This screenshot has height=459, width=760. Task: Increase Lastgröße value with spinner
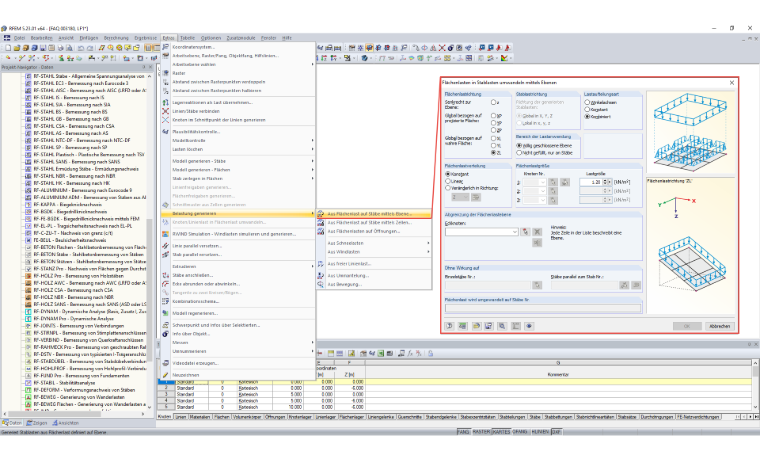(x=604, y=181)
